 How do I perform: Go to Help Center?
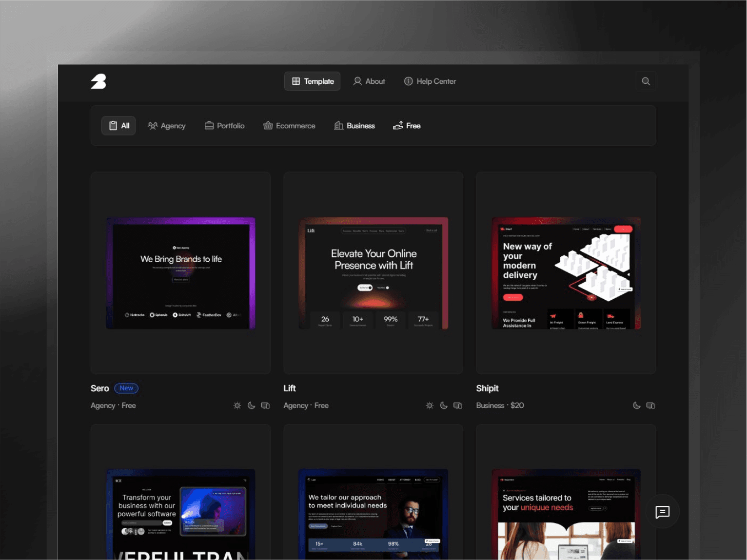[430, 81]
